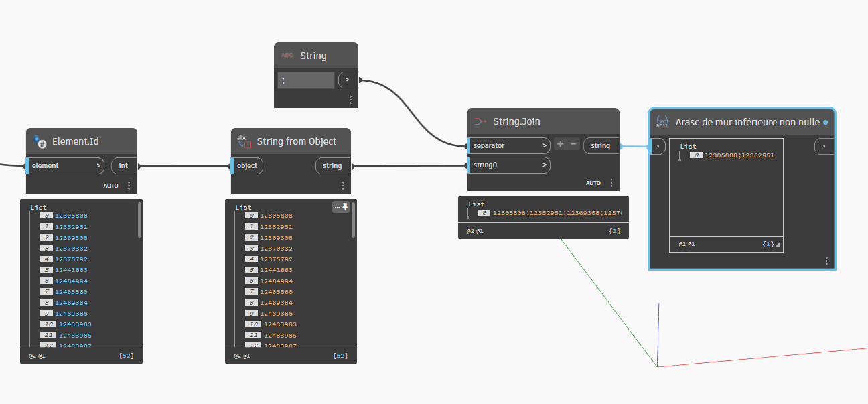Add an input with the plus button

pyautogui.click(x=560, y=145)
